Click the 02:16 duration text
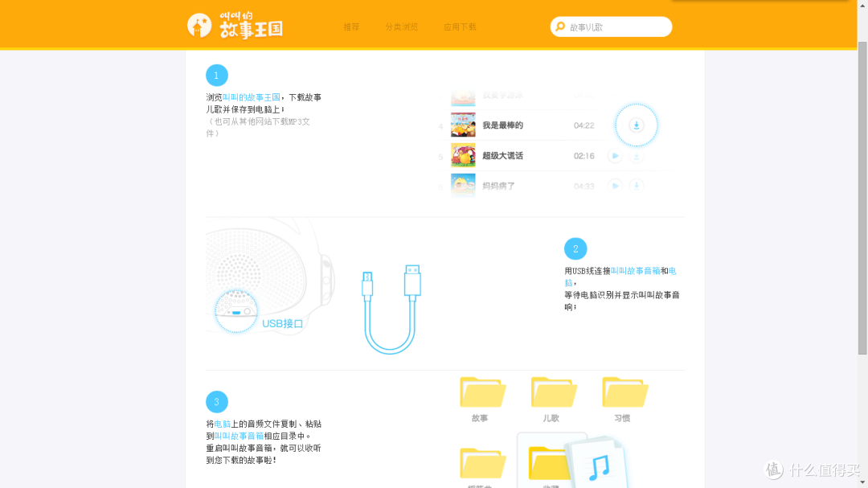The image size is (868, 488). (x=584, y=156)
